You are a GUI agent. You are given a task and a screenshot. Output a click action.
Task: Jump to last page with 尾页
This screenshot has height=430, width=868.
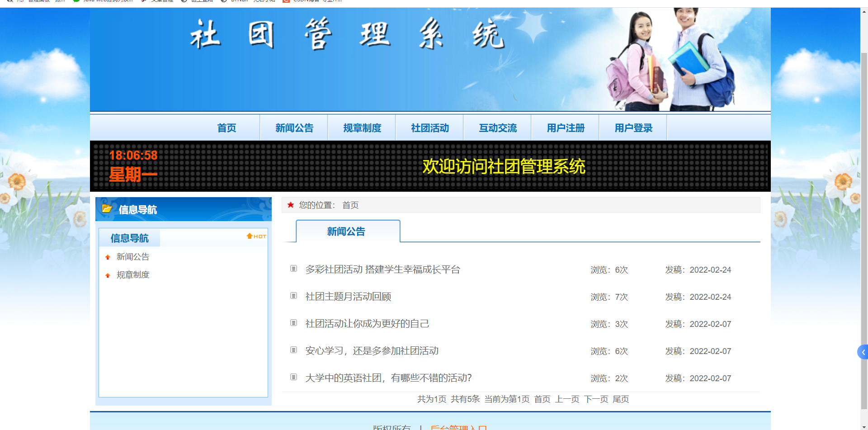click(x=621, y=399)
